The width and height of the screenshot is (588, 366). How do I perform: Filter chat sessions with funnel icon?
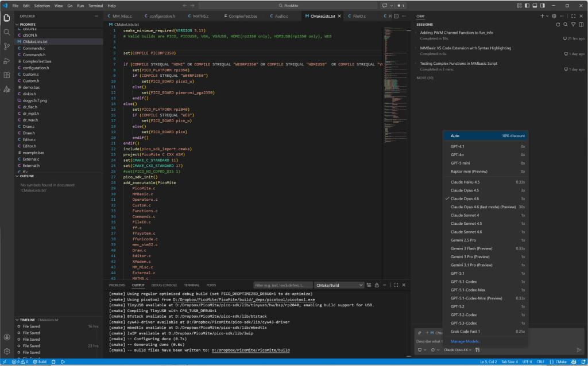(574, 25)
